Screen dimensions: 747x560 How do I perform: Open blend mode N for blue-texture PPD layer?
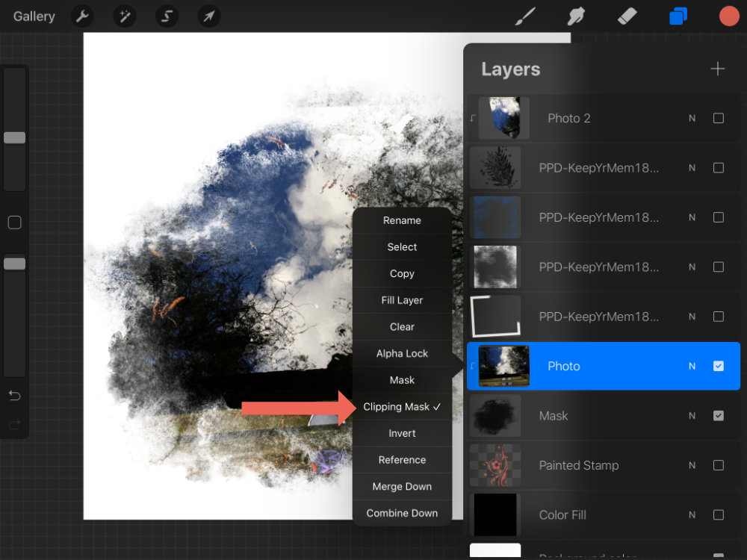click(692, 217)
